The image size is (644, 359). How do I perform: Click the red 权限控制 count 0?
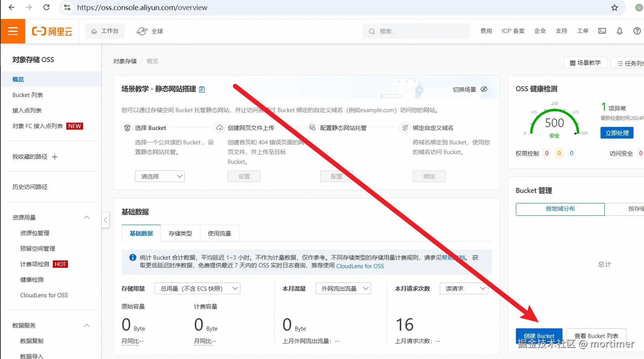(x=547, y=153)
